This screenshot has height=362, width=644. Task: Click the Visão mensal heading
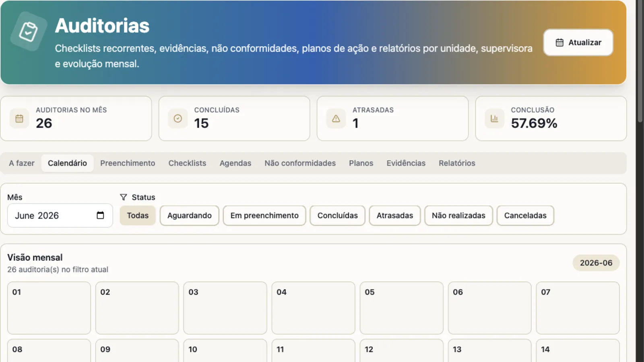[x=35, y=257]
